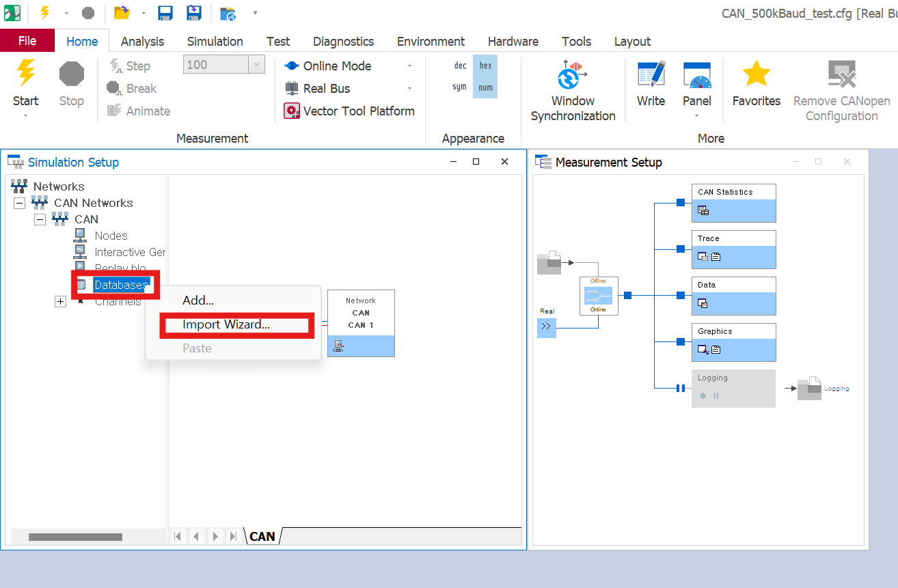Open configuration via the yellow folder icon

coord(122,12)
